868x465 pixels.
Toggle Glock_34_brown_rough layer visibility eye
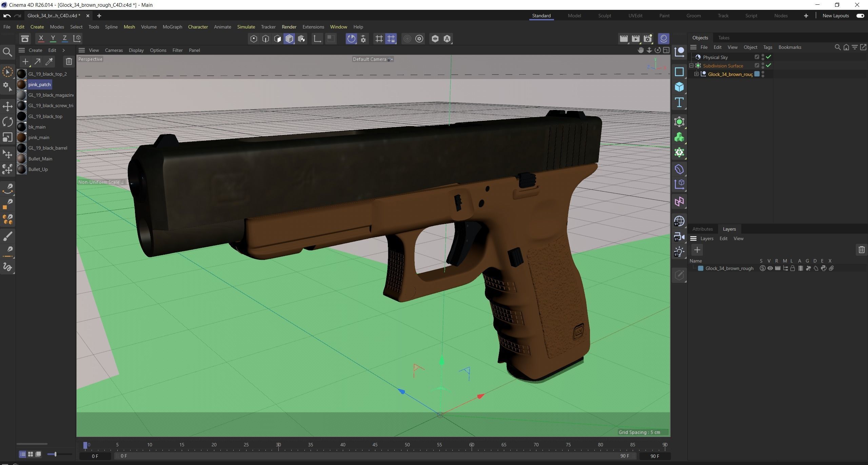pyautogui.click(x=770, y=268)
